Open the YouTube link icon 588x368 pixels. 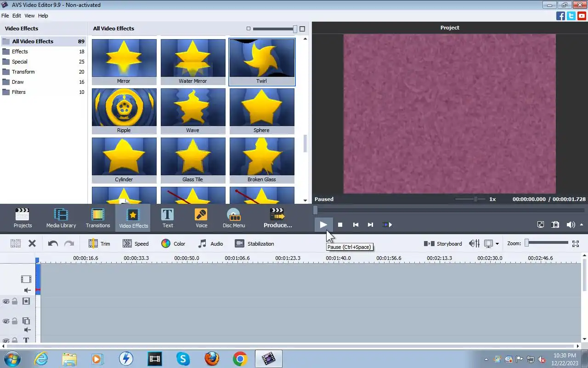(582, 16)
